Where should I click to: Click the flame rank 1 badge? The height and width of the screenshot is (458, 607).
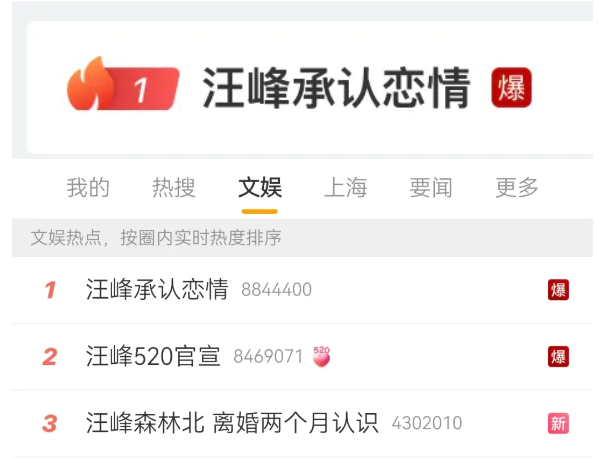click(123, 84)
